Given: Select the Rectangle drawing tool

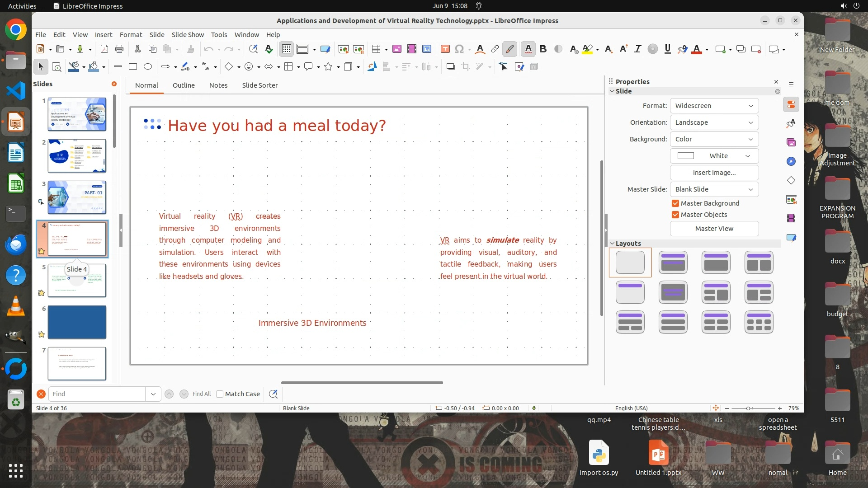Looking at the screenshot, I should 132,67.
